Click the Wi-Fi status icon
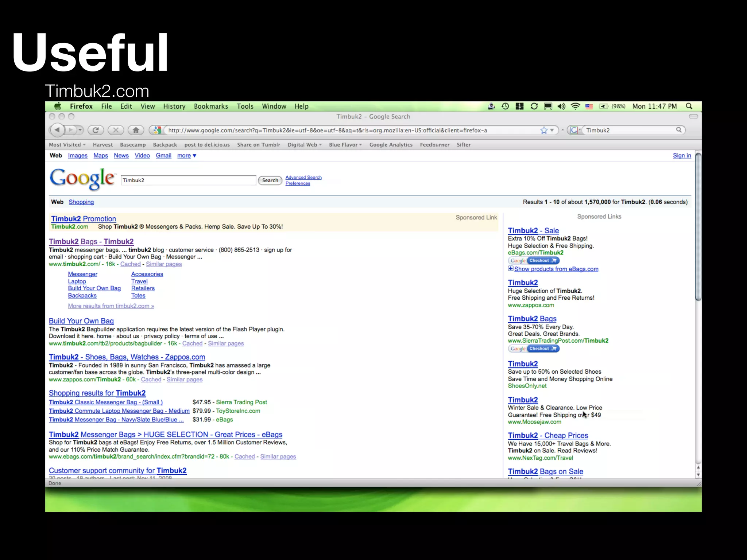Image resolution: width=747 pixels, height=560 pixels. click(x=575, y=106)
